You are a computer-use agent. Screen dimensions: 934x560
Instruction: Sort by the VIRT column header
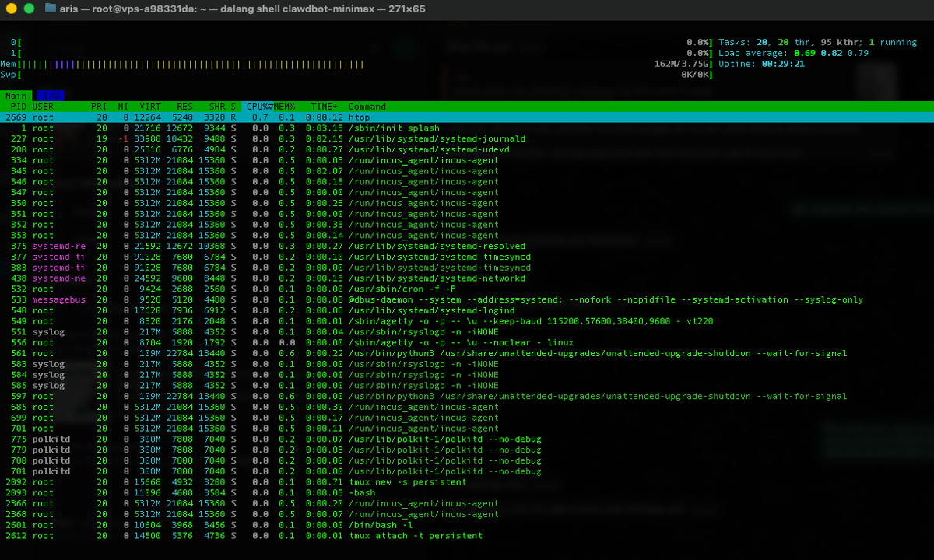149,107
